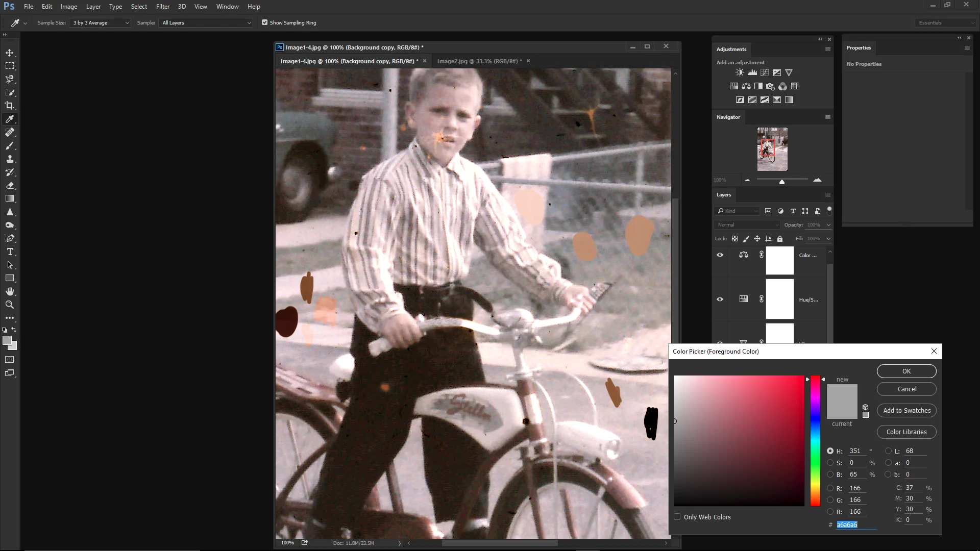
Task: Select the Horizontal Type tool
Action: [x=10, y=252]
